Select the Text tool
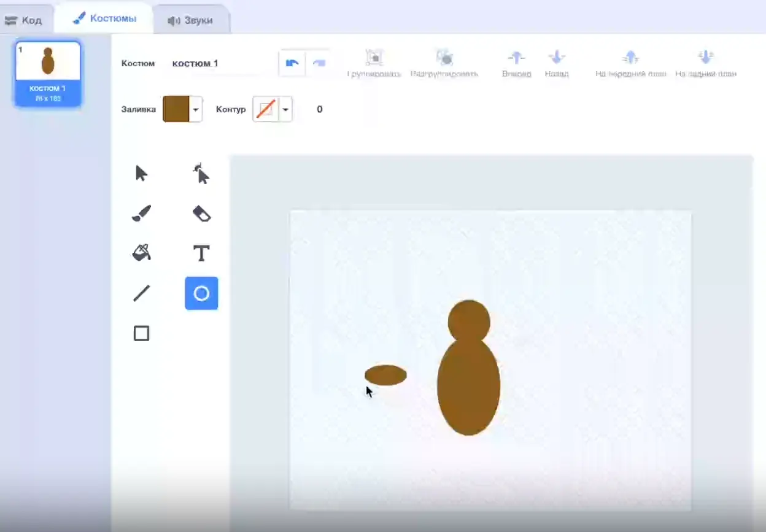The width and height of the screenshot is (766, 532). pyautogui.click(x=201, y=253)
